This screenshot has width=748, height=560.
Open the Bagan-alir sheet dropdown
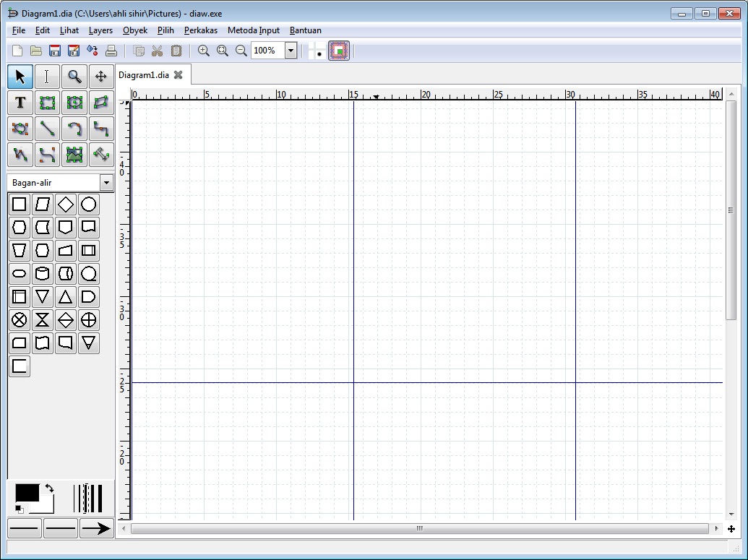pyautogui.click(x=106, y=182)
